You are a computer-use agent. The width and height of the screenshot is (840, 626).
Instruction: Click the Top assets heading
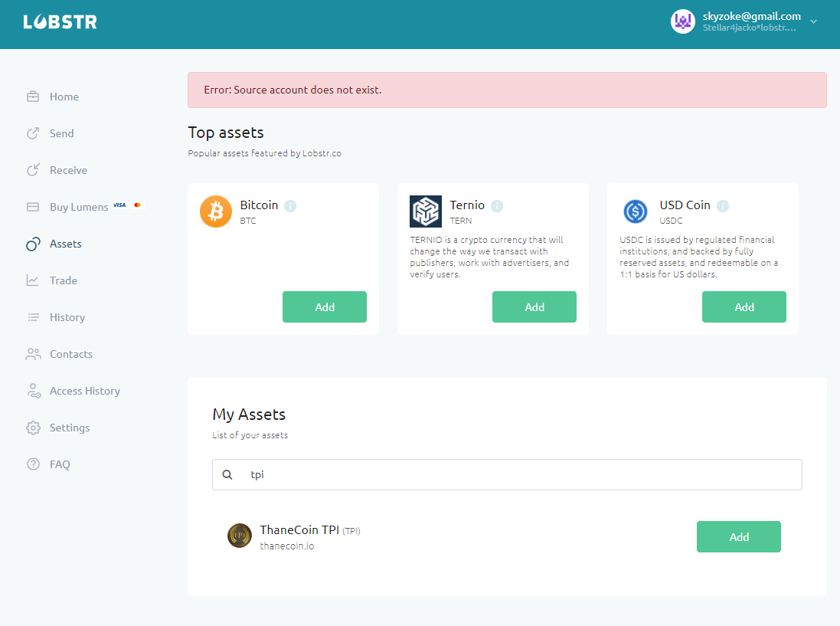pyautogui.click(x=226, y=133)
